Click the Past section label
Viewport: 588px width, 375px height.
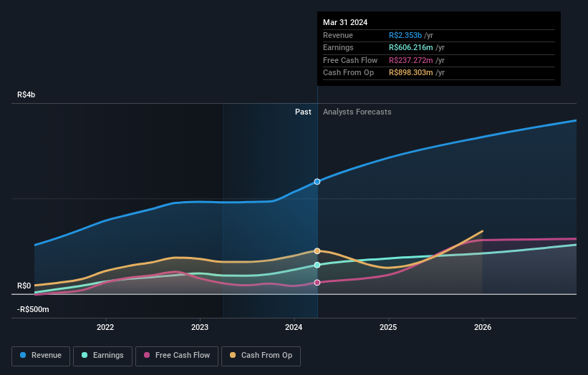click(303, 112)
